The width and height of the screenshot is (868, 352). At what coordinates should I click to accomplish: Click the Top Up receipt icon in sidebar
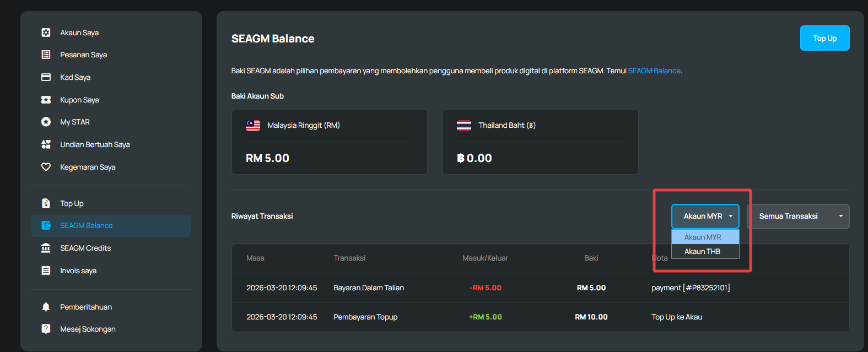tap(46, 203)
